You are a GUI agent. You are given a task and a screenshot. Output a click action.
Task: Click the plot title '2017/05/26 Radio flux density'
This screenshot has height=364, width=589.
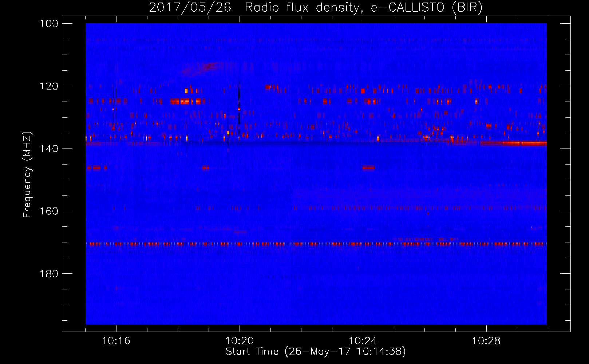click(254, 8)
